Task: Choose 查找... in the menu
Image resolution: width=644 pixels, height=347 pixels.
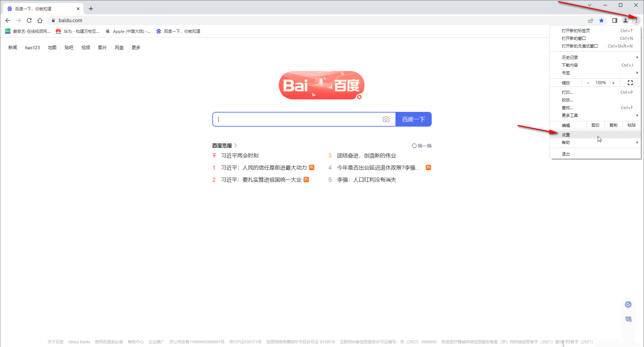Action: (595, 108)
